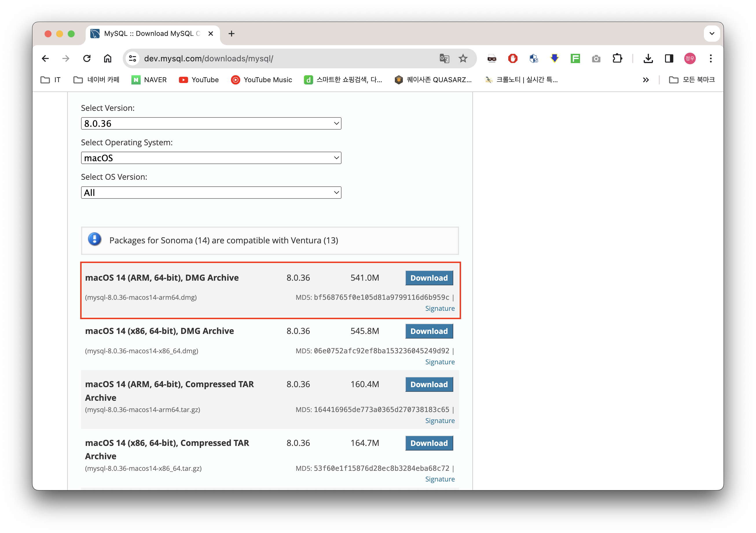Open the Select Version 8.0.36 dropdown
The width and height of the screenshot is (756, 533).
coord(211,124)
